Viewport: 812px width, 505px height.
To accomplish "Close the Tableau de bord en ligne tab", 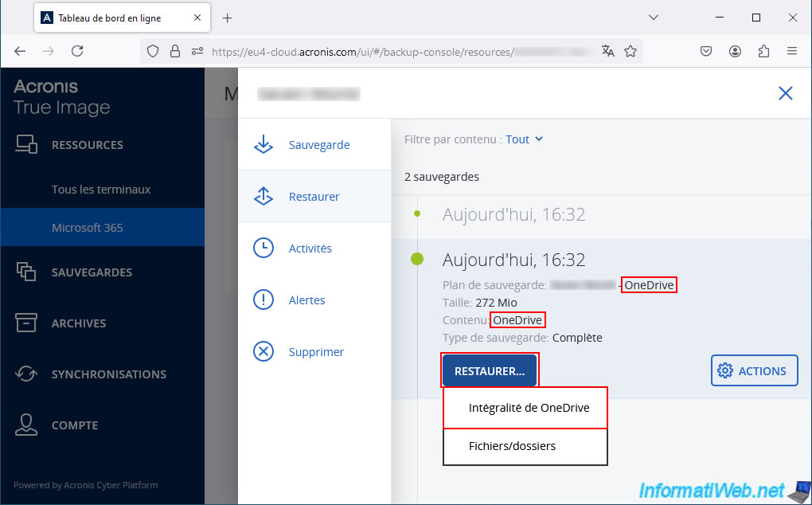I will (197, 18).
